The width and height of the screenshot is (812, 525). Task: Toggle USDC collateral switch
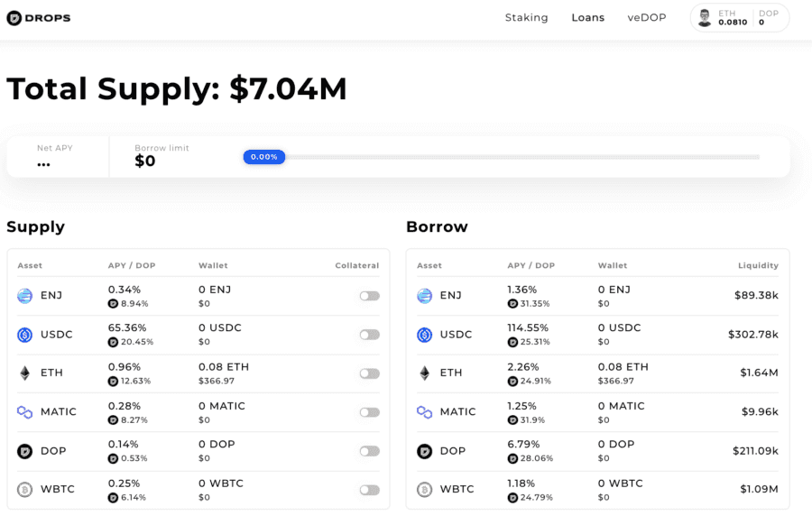point(369,334)
